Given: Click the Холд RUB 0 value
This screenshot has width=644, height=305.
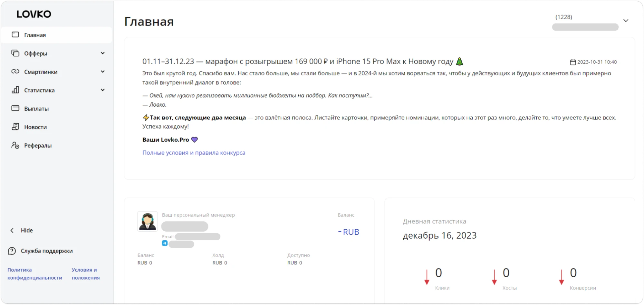Looking at the screenshot, I should click(220, 263).
